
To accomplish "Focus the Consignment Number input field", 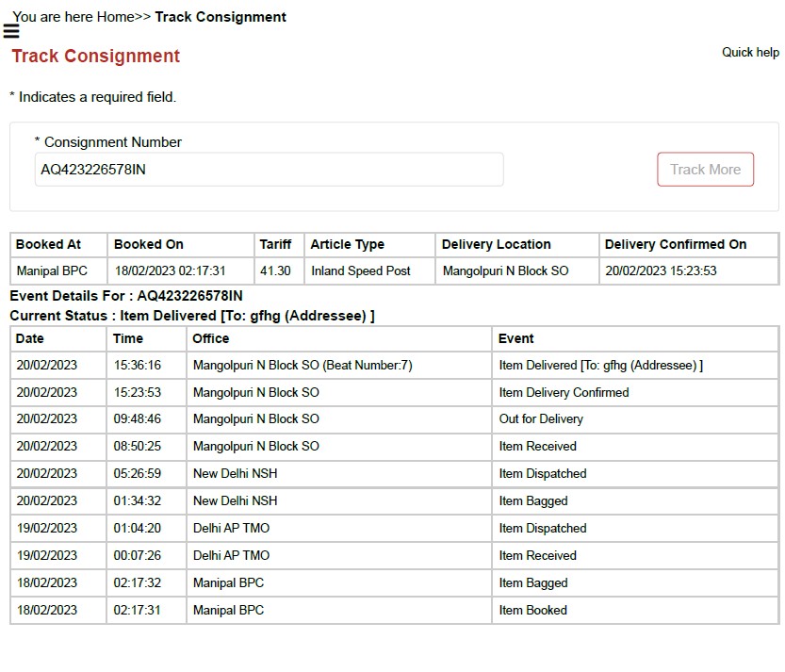I will click(269, 170).
